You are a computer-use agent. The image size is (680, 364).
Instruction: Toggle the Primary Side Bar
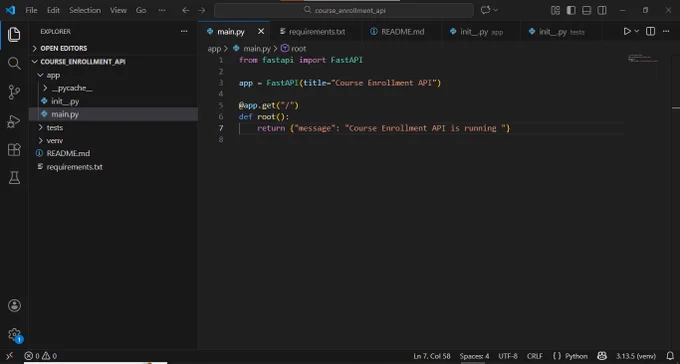click(571, 10)
